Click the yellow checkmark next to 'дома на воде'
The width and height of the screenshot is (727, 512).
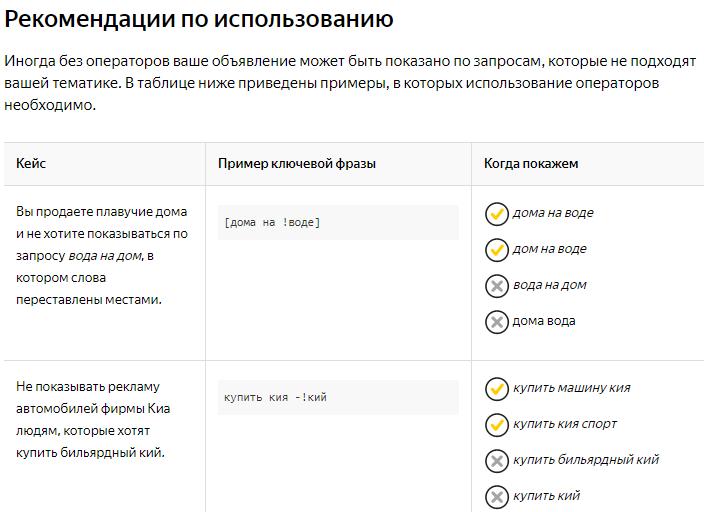tap(497, 214)
